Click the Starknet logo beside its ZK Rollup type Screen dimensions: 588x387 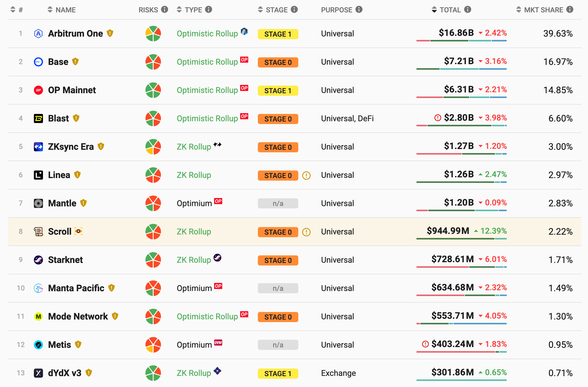218,258
